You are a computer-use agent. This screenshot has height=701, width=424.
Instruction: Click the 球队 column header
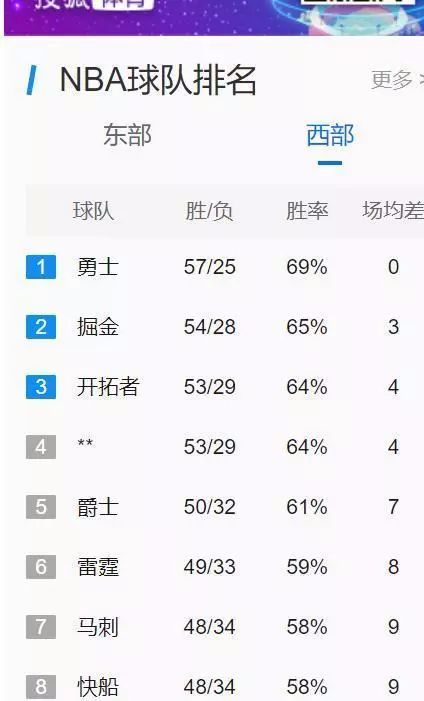(93, 211)
